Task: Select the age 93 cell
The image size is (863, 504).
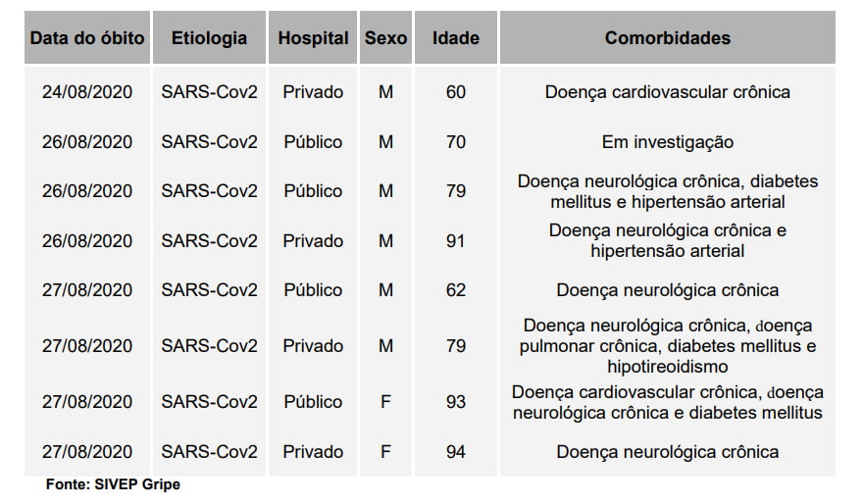Action: pos(456,402)
